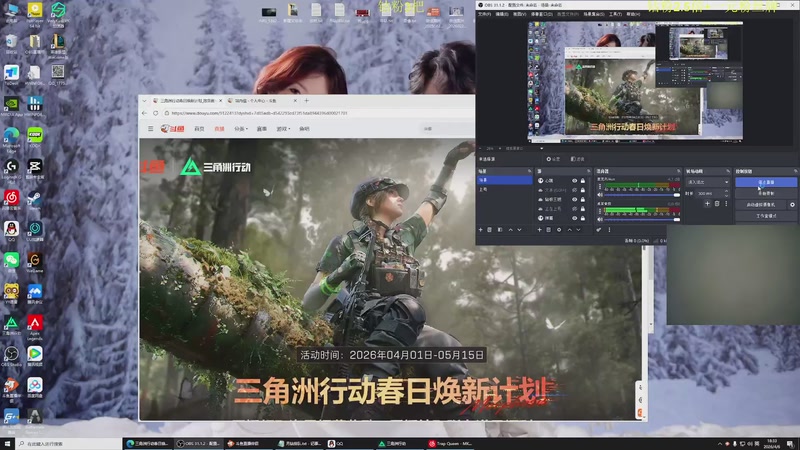Open 桌面音频 channel three-dot menu
This screenshot has height=450, width=800.
point(600,211)
